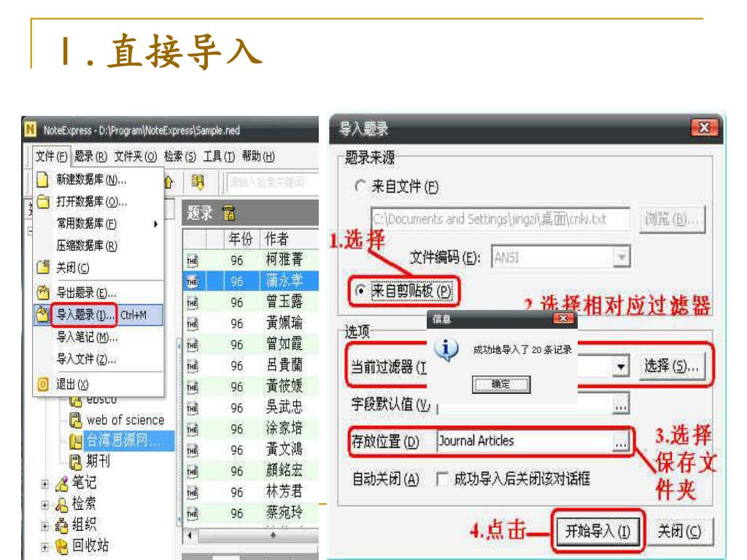Image resolution: width=747 pixels, height=560 pixels.
Task: Click horizontal scrollbar left arrow in records list
Action: tap(190, 535)
